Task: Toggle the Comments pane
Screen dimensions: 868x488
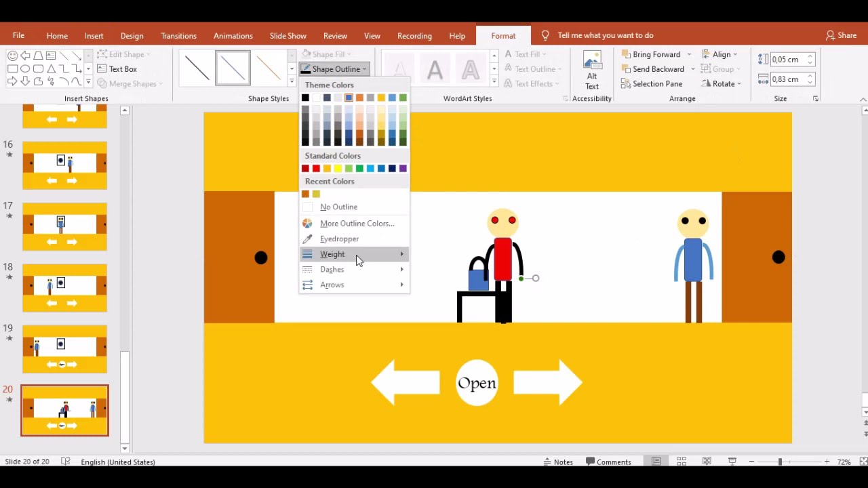Action: coord(608,462)
